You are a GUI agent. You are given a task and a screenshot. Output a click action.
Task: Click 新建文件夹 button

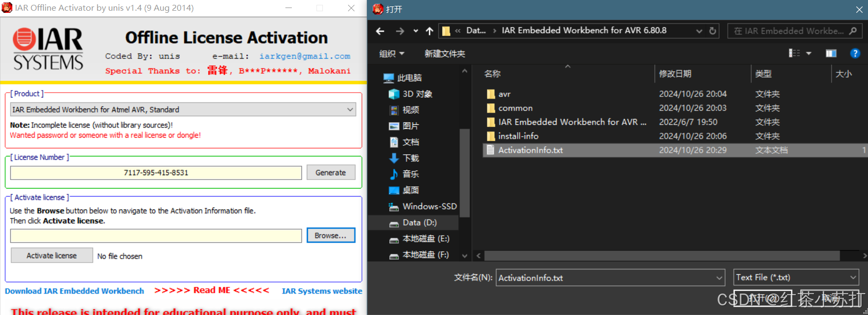pos(444,54)
